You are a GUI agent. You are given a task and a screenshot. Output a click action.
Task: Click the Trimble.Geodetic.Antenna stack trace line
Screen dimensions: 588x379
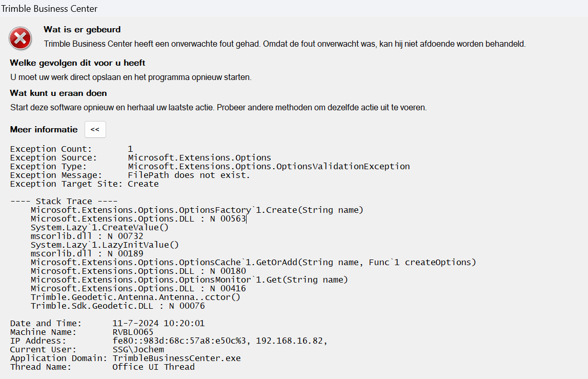coord(135,297)
